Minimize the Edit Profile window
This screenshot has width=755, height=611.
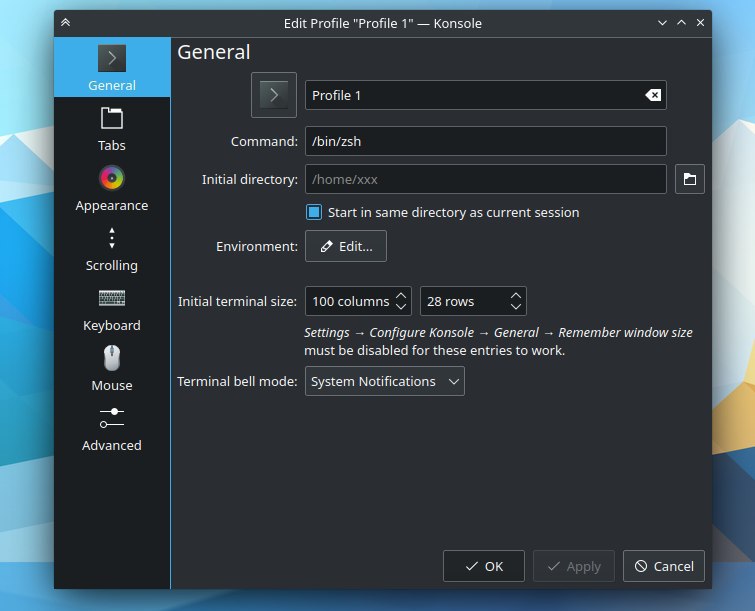663,23
